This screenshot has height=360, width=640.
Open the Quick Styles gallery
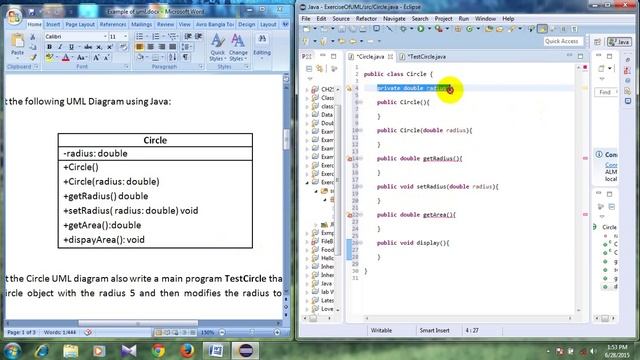217,47
